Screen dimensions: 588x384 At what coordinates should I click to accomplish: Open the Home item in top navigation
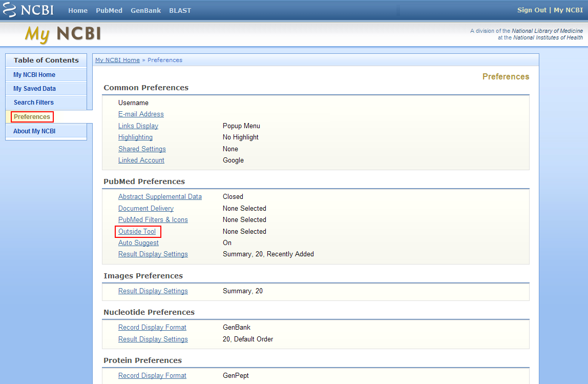coord(78,11)
